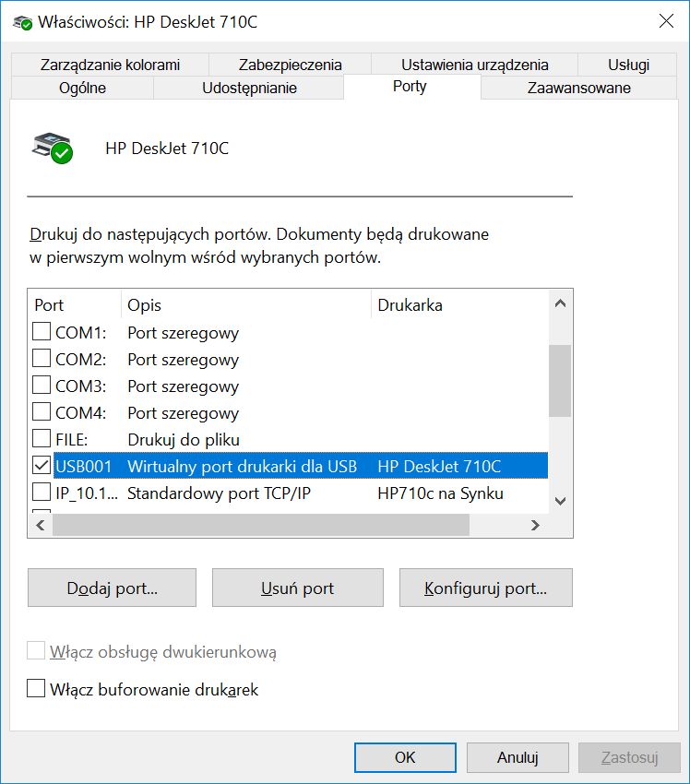Switch to the Usługi tab

628,65
